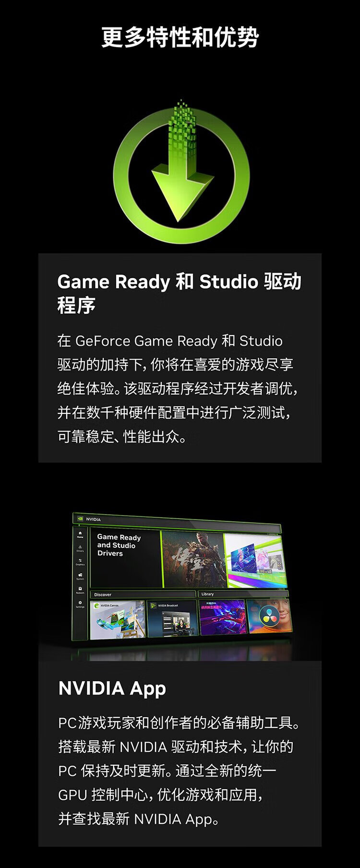Image resolution: width=360 pixels, height=868 pixels.
Task: Click the Discover section header
Action: click(x=103, y=594)
